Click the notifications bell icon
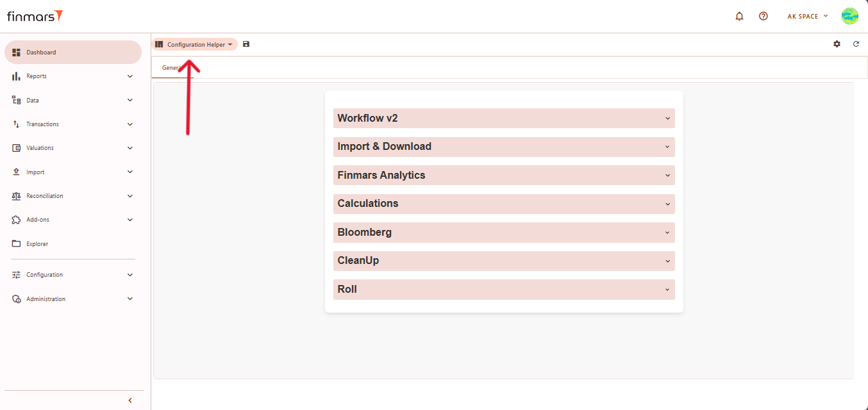The width and height of the screenshot is (868, 410). 739,16
